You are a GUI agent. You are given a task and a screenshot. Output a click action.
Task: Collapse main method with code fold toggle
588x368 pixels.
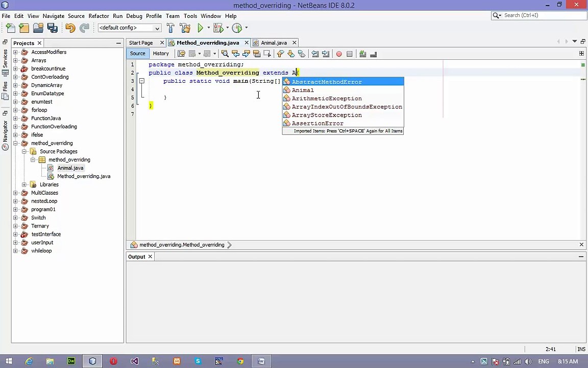tap(142, 81)
